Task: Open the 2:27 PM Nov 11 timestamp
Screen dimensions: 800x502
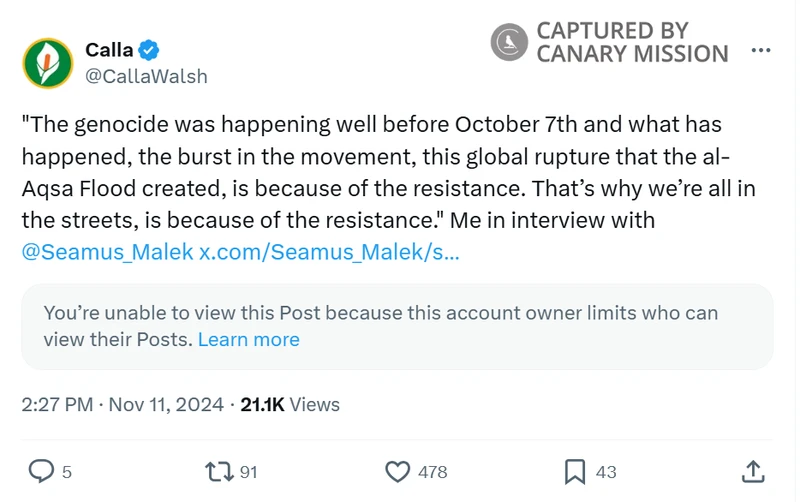Action: pyautogui.click(x=121, y=405)
